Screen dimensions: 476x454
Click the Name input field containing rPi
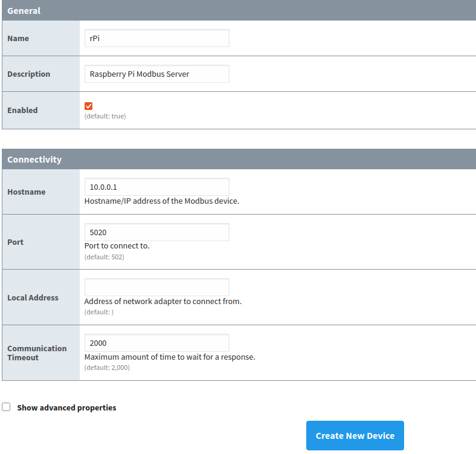coord(156,38)
